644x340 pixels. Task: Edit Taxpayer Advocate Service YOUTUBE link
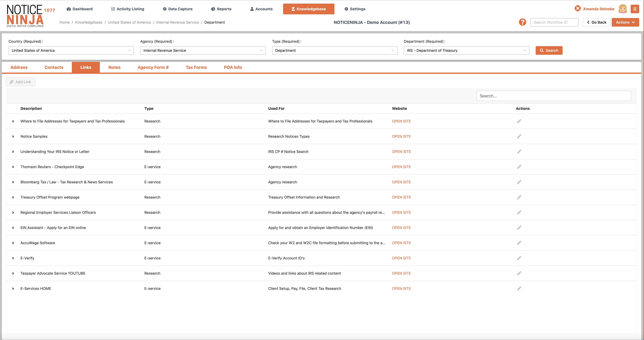coord(519,273)
